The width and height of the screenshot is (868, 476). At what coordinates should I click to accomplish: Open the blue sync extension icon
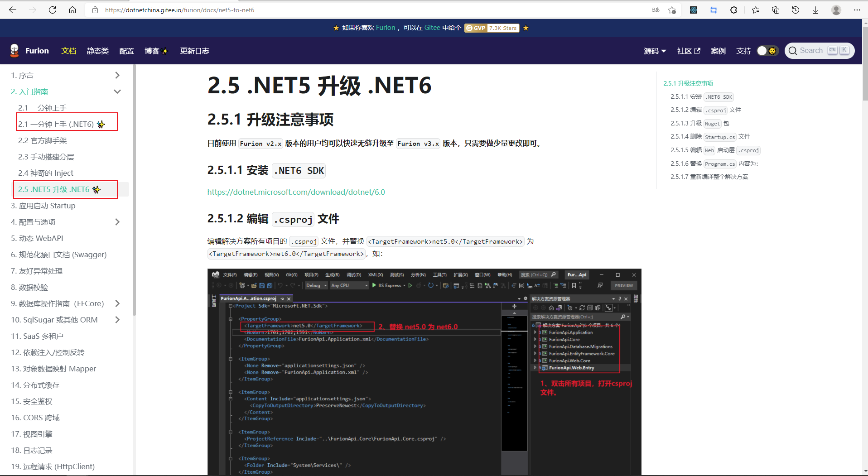[714, 10]
